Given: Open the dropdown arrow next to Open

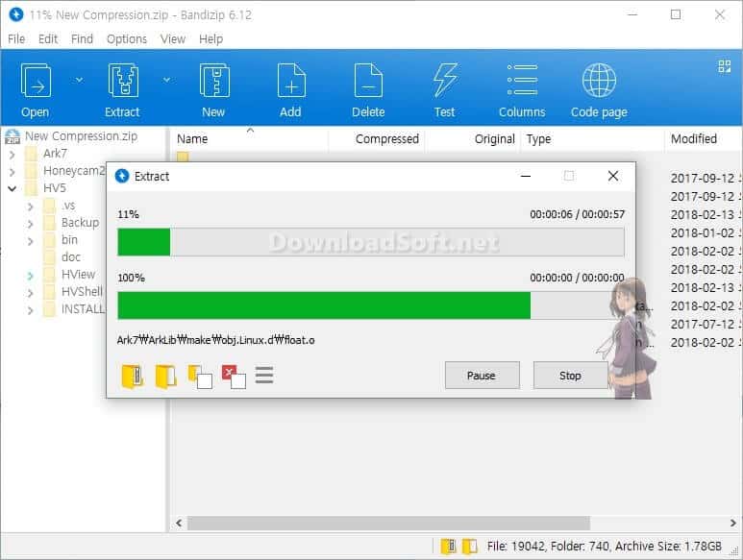Looking at the screenshot, I should coord(80,80).
